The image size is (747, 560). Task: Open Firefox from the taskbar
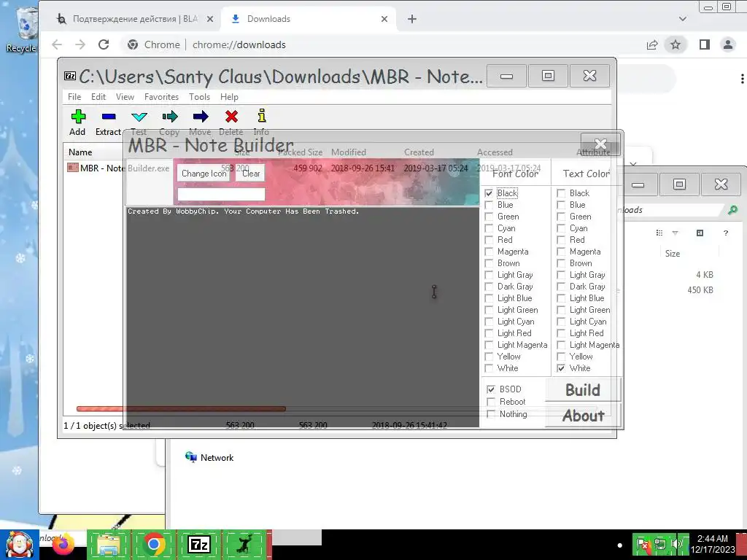pos(63,544)
